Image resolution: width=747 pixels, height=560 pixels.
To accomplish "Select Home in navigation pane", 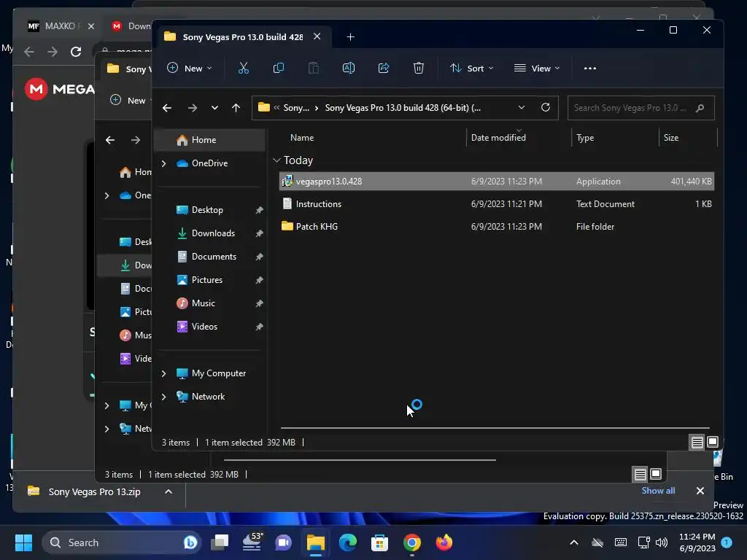I will [209, 140].
